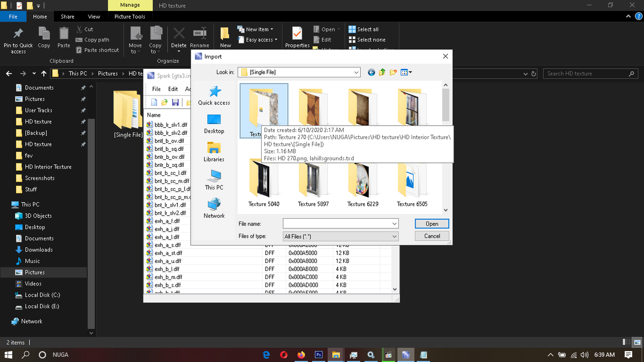Go up one level in Import dialog
Viewport: 644px width, 362px height.
pos(382,72)
